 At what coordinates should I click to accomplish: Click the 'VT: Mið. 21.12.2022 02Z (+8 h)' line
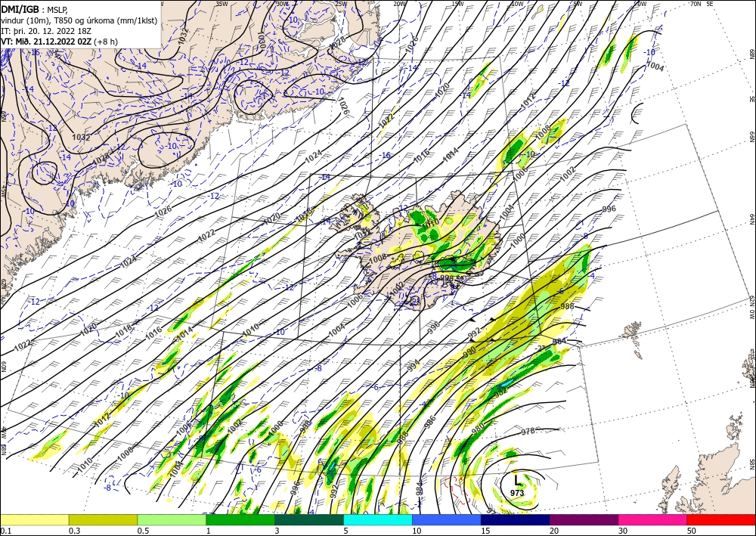pyautogui.click(x=59, y=41)
